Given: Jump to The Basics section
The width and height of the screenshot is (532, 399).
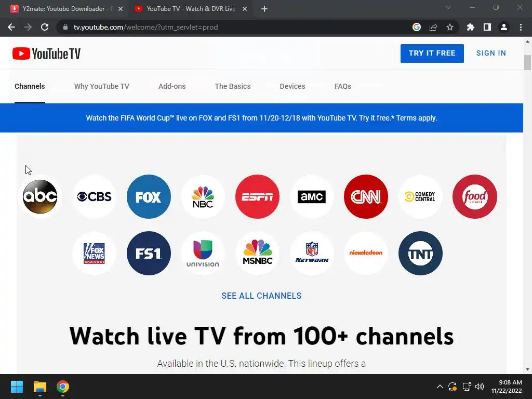Looking at the screenshot, I should coord(233,86).
